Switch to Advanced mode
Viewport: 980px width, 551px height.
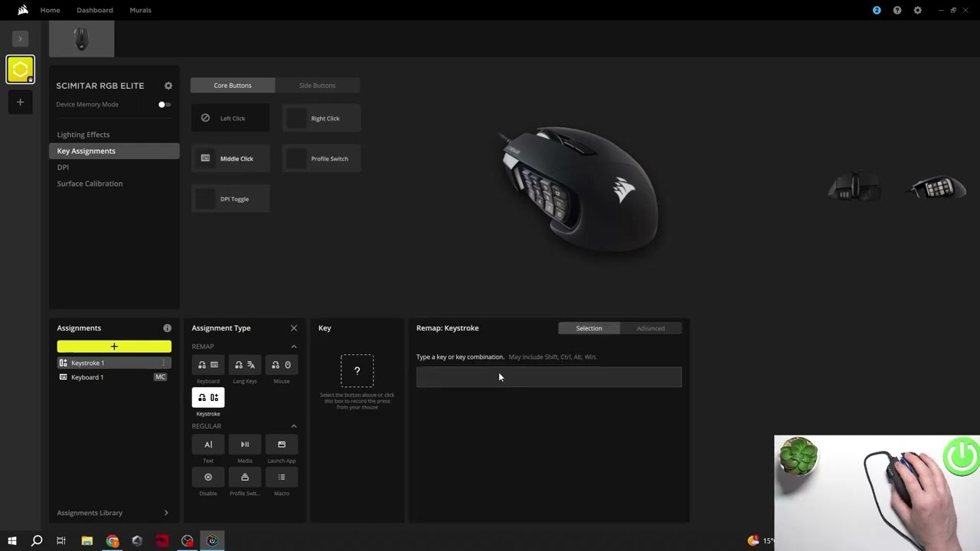pos(651,328)
